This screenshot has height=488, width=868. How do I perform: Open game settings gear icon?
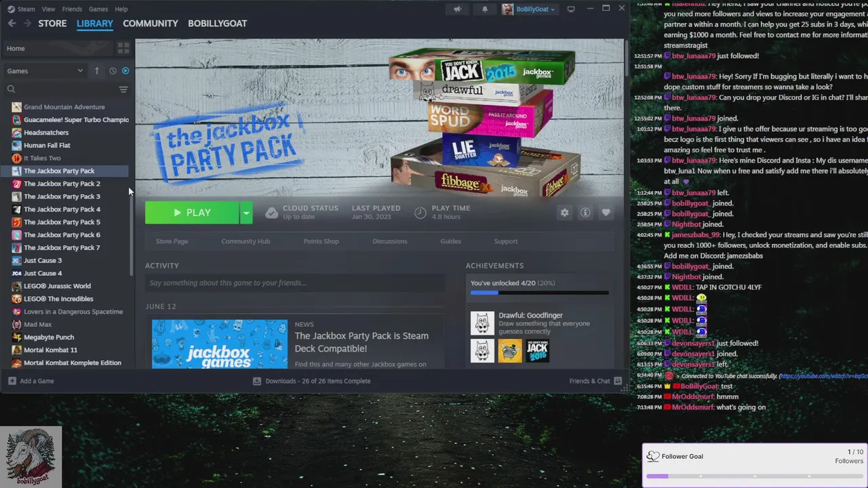coord(564,212)
